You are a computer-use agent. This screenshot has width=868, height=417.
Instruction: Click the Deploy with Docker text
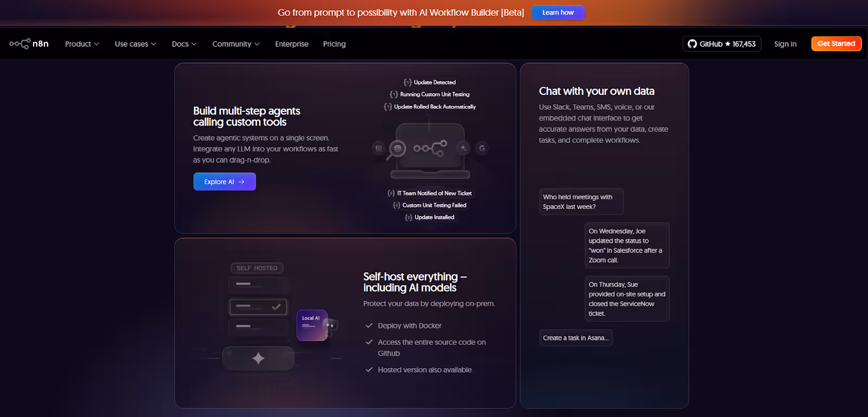(x=410, y=326)
